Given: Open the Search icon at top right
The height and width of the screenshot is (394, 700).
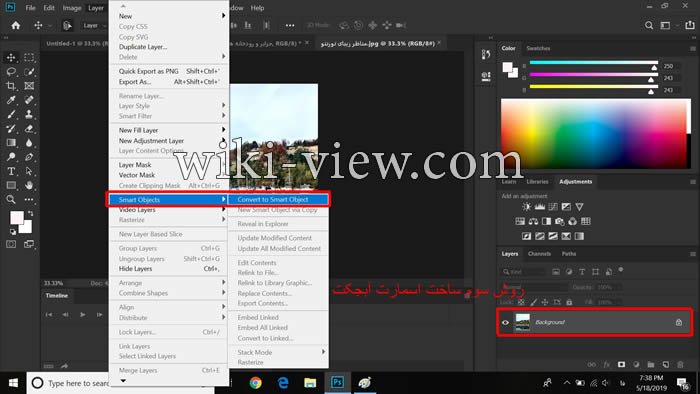Looking at the screenshot, I should click(649, 25).
